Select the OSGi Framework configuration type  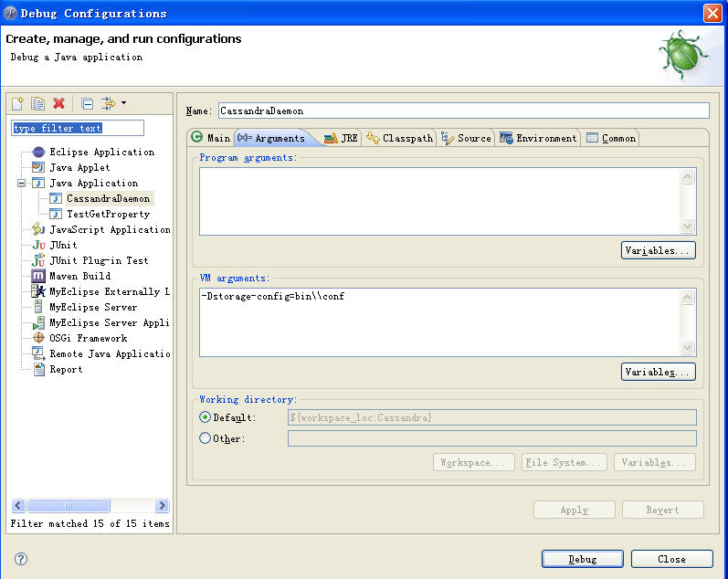coord(88,338)
